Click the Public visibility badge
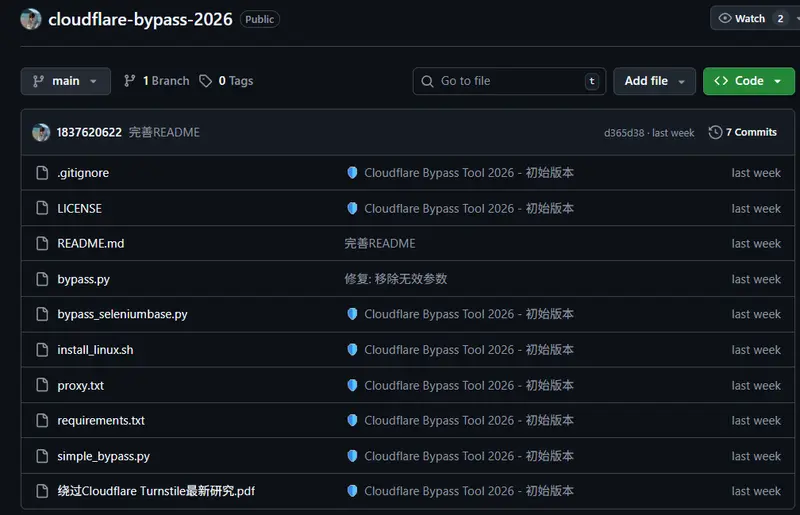The height and width of the screenshot is (515, 800). [260, 19]
